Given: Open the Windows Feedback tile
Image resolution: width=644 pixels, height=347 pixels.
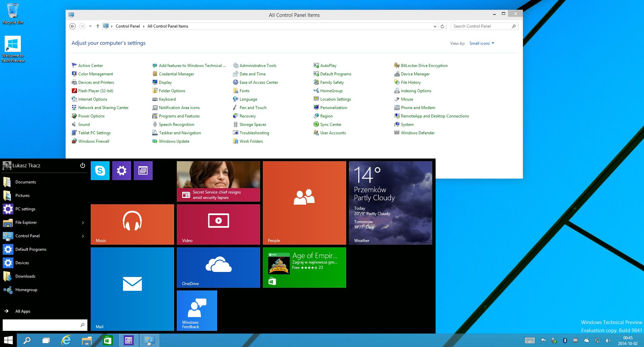Looking at the screenshot, I should click(197, 310).
